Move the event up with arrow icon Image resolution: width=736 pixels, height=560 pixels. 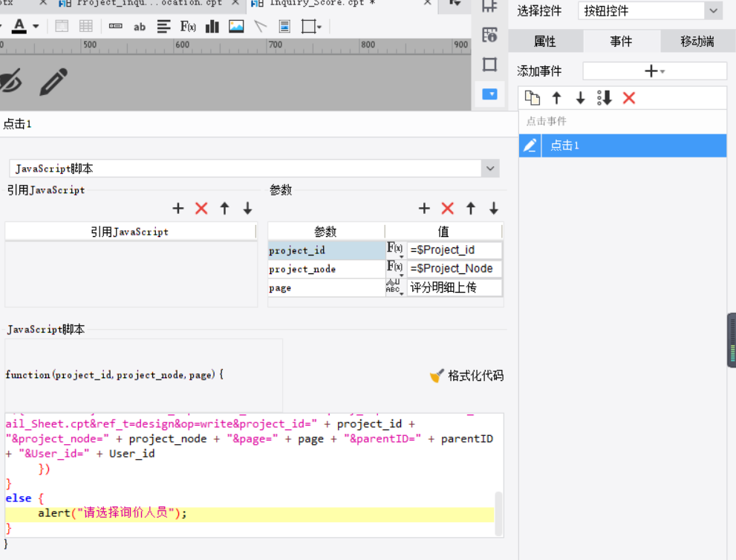(x=557, y=98)
